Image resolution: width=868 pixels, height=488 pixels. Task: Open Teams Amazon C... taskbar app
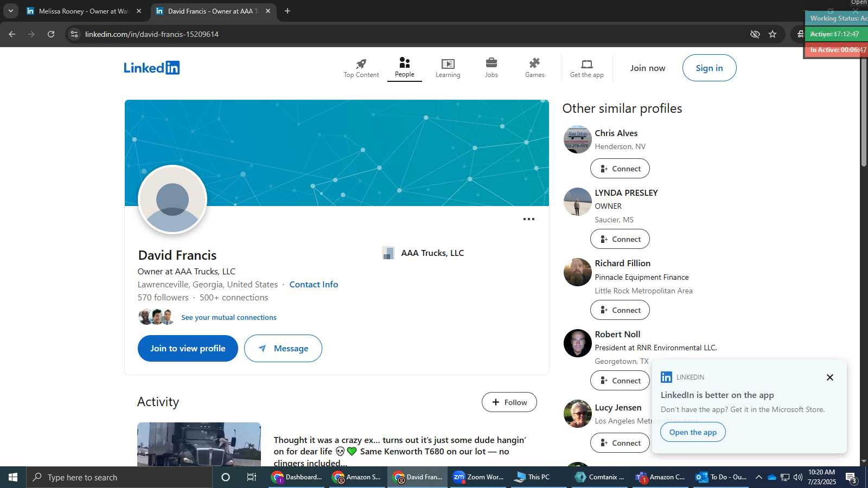click(x=660, y=477)
